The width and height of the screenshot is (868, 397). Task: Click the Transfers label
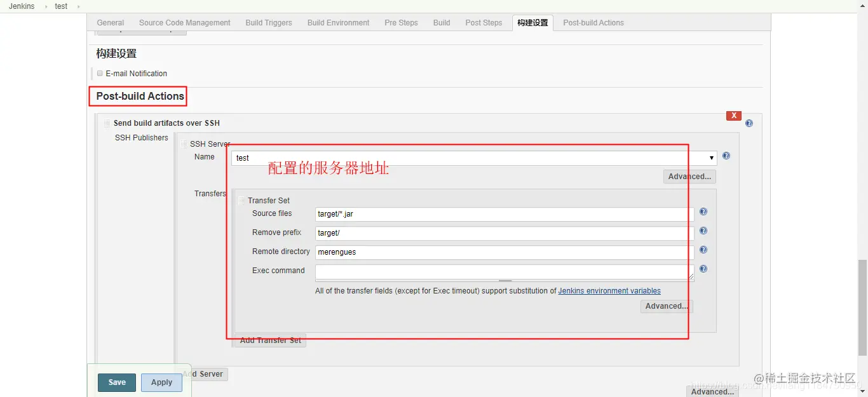tap(210, 194)
